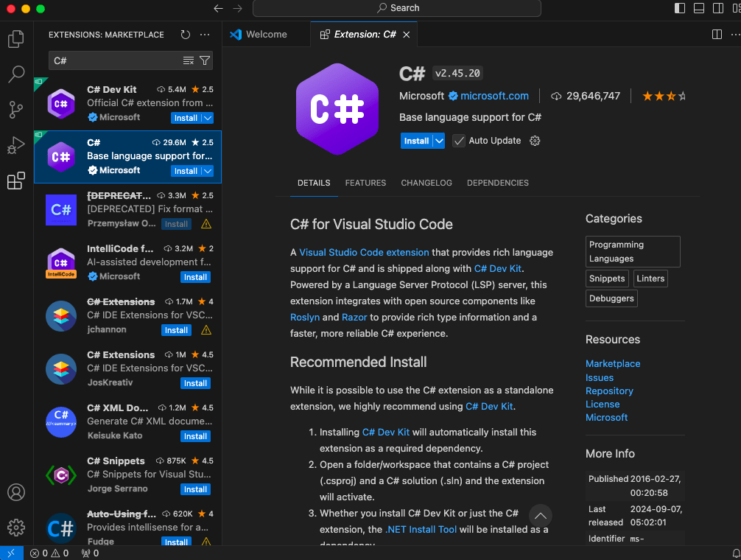Select C# Snippets extension in list

[x=127, y=475]
